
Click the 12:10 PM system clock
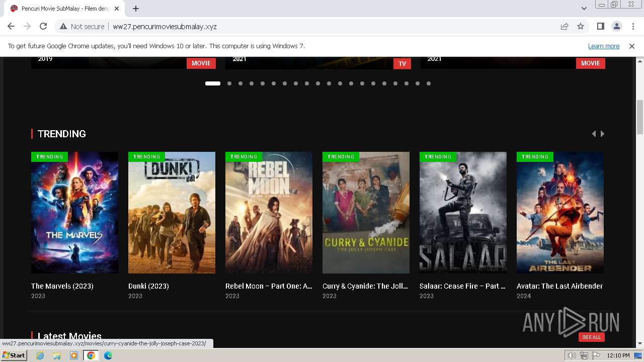pos(618,355)
